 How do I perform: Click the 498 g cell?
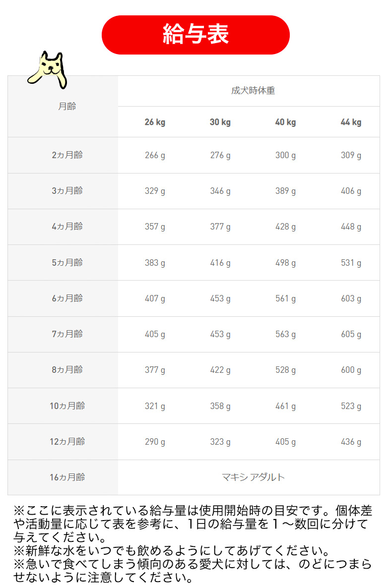(x=285, y=263)
